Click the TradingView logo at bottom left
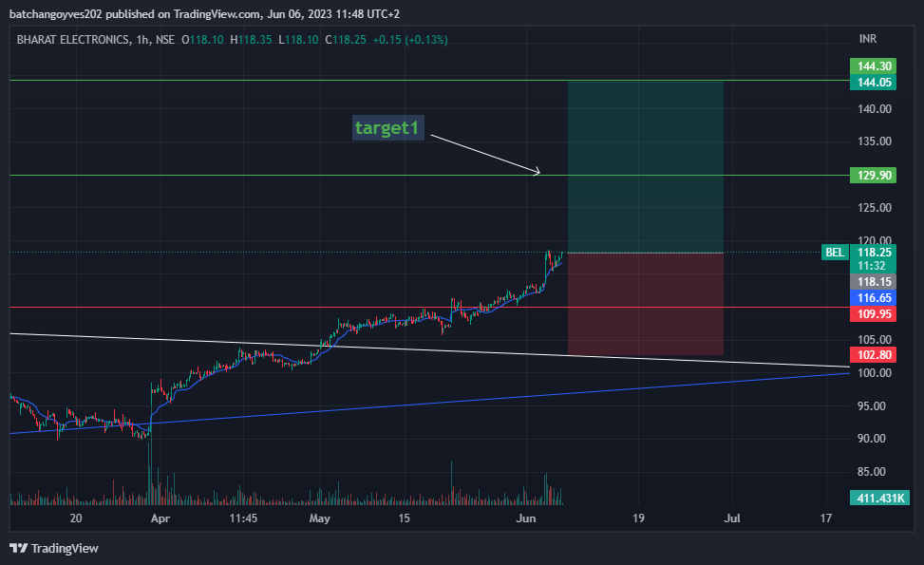The image size is (924, 565). click(54, 548)
